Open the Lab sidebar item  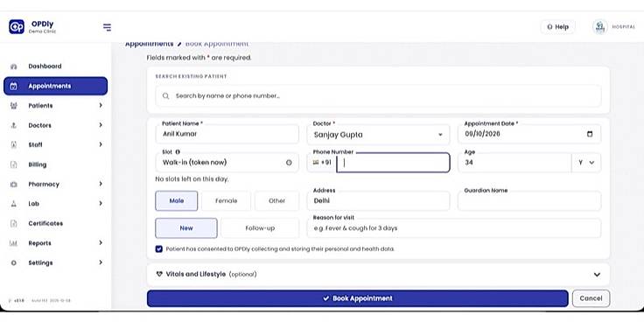tap(55, 204)
